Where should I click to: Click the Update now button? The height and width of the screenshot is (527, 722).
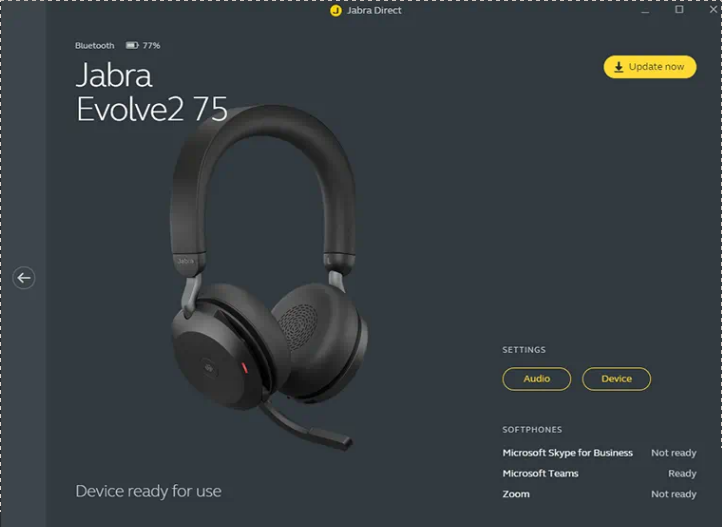coord(650,67)
